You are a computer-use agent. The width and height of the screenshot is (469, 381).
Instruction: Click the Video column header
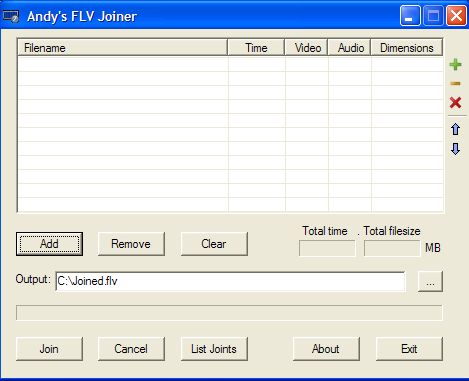pyautogui.click(x=306, y=48)
